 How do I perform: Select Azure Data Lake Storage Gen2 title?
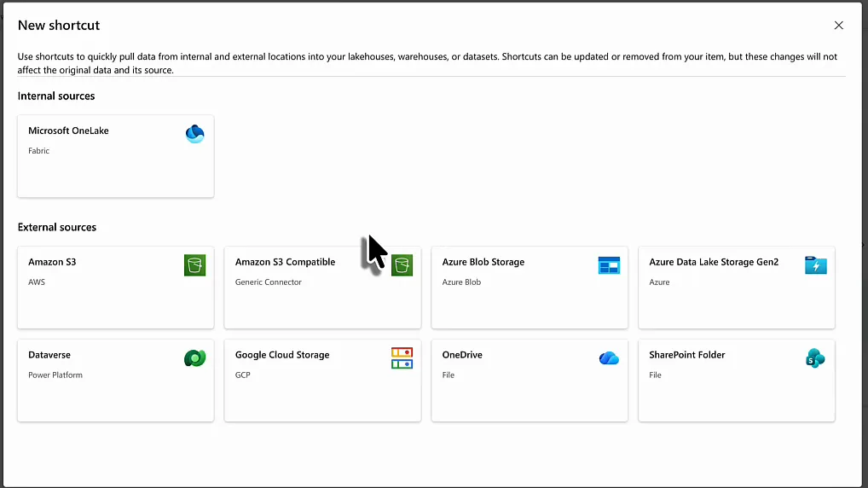[x=714, y=262]
